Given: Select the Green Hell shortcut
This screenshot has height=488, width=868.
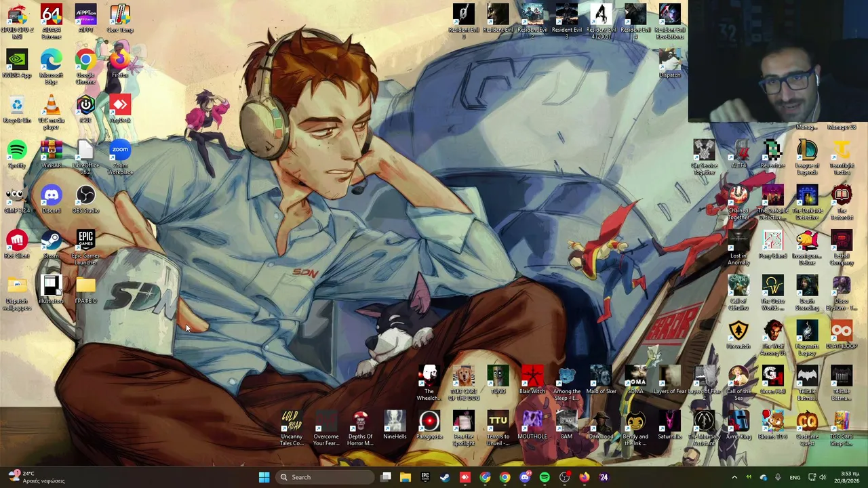Looking at the screenshot, I should click(772, 380).
